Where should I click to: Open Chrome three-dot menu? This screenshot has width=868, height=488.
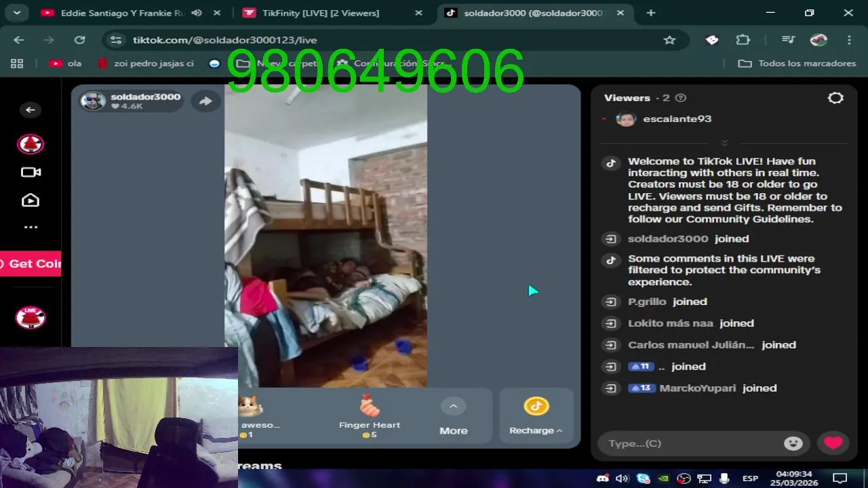point(849,40)
